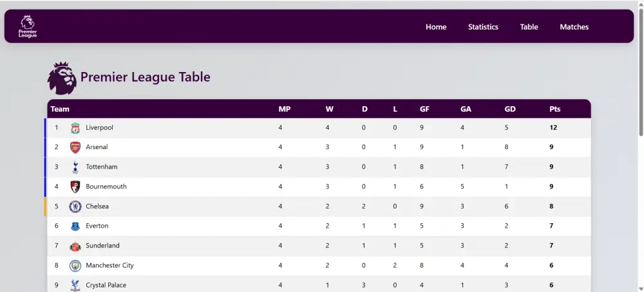Click the Crystal Palace club crest

pos(75,285)
